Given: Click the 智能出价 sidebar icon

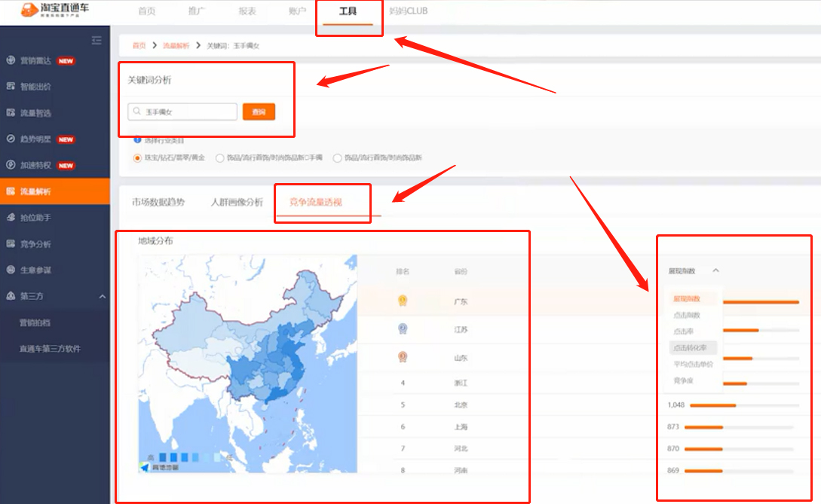Looking at the screenshot, I should tap(11, 87).
